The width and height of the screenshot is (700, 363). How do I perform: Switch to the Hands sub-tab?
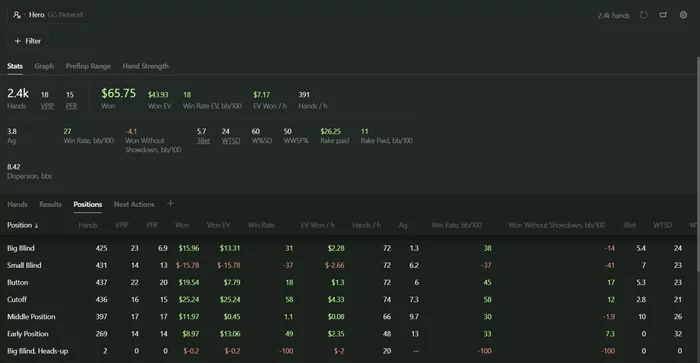(x=17, y=204)
